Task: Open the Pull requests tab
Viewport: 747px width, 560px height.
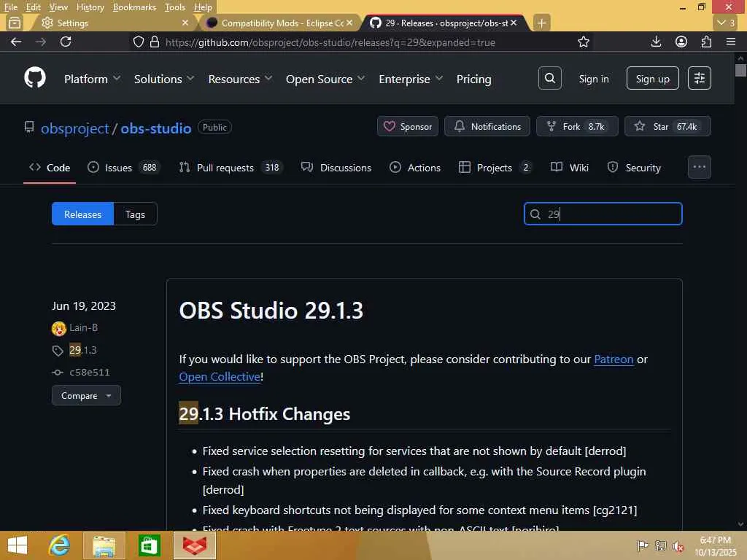Action: pyautogui.click(x=231, y=168)
